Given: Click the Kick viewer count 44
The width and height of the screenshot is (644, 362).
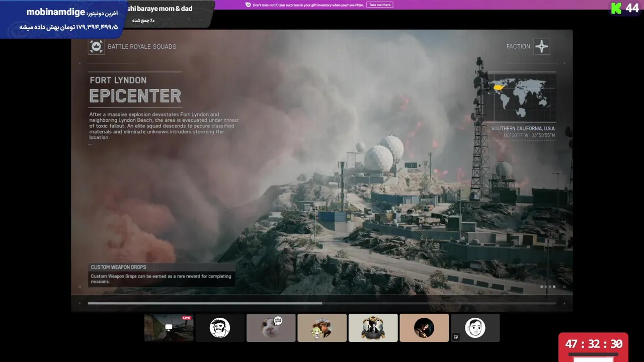Looking at the screenshot, I should (632, 8).
